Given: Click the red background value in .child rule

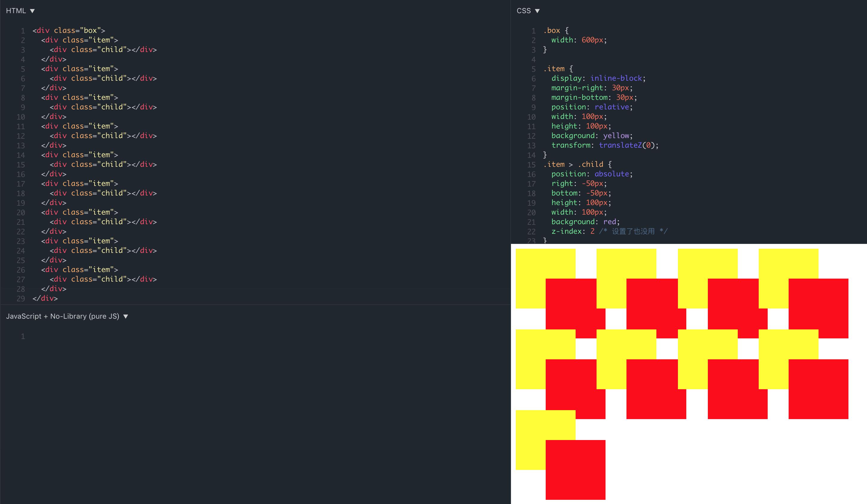Looking at the screenshot, I should (x=610, y=222).
